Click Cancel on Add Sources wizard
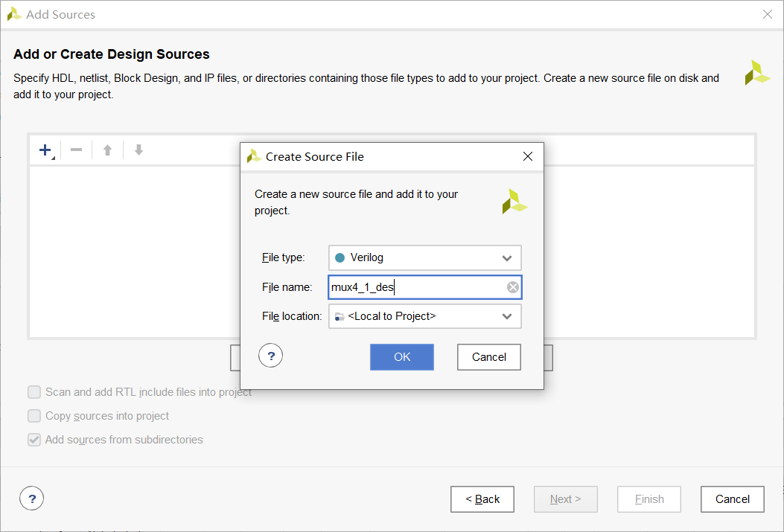The height and width of the screenshot is (532, 784). coord(732,499)
